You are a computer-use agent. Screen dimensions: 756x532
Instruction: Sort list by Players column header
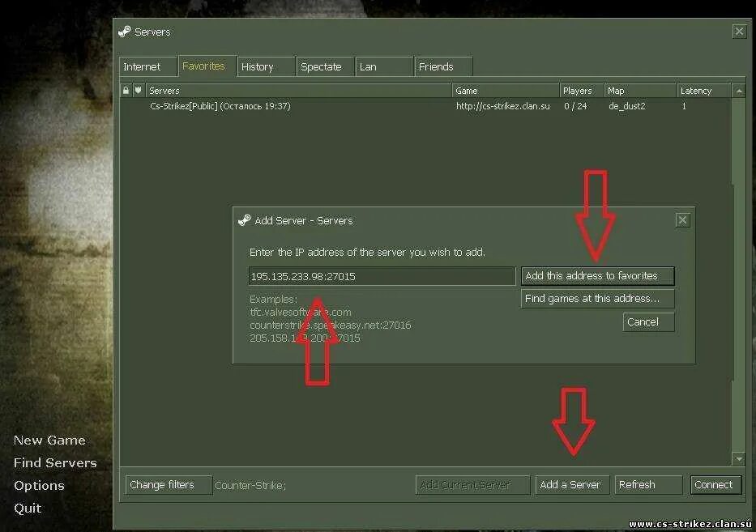click(x=582, y=91)
